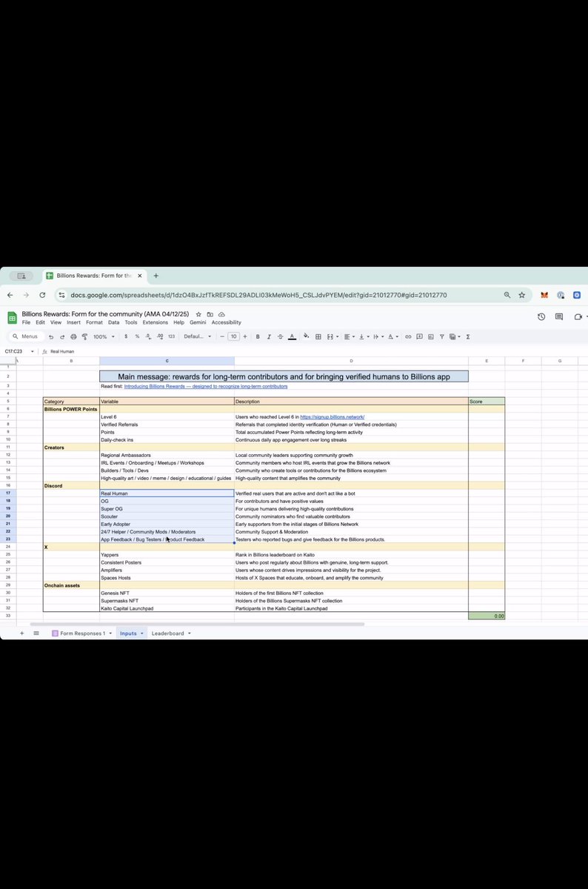The width and height of the screenshot is (588, 889).
Task: Undo the last action in toolbar
Action: click(x=51, y=336)
